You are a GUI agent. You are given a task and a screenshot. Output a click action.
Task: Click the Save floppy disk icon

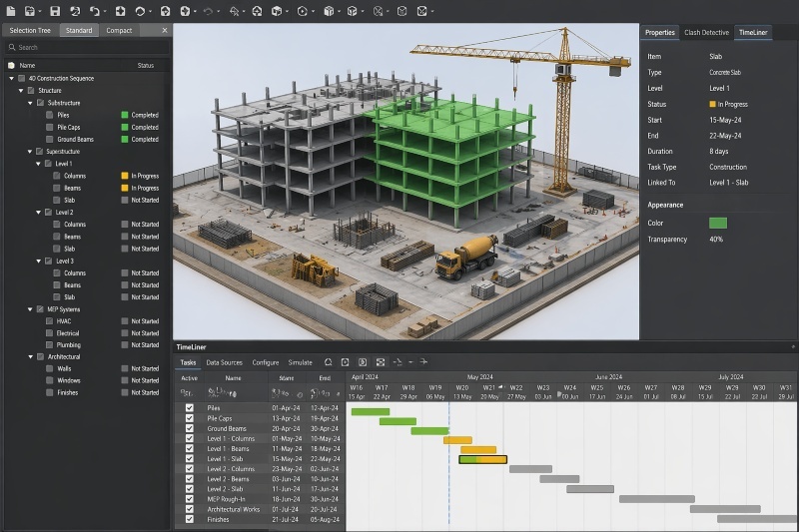tap(55, 11)
